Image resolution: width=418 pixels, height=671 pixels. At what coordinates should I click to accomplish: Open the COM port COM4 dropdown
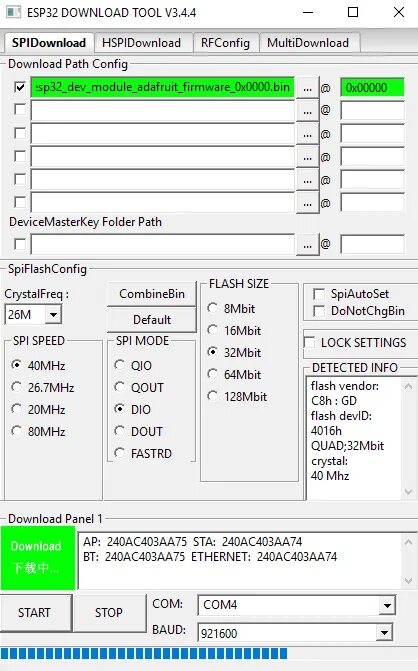point(387,605)
